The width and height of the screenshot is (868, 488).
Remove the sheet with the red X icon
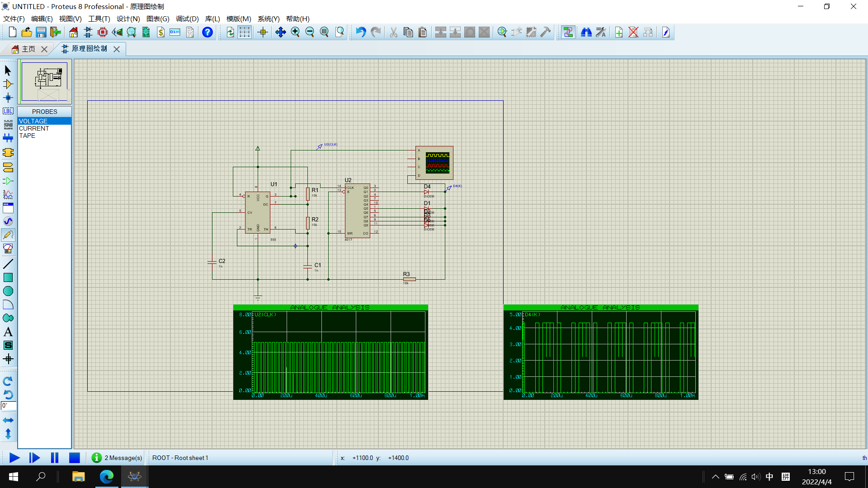[633, 32]
